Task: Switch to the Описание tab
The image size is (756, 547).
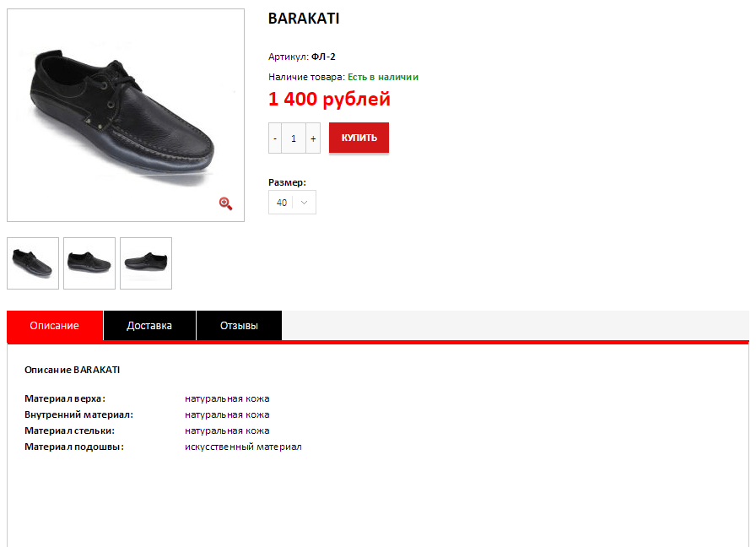Action: (x=55, y=326)
